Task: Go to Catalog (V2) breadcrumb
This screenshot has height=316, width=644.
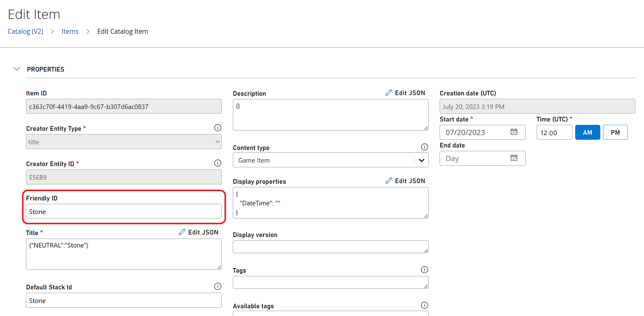Action: (x=25, y=31)
